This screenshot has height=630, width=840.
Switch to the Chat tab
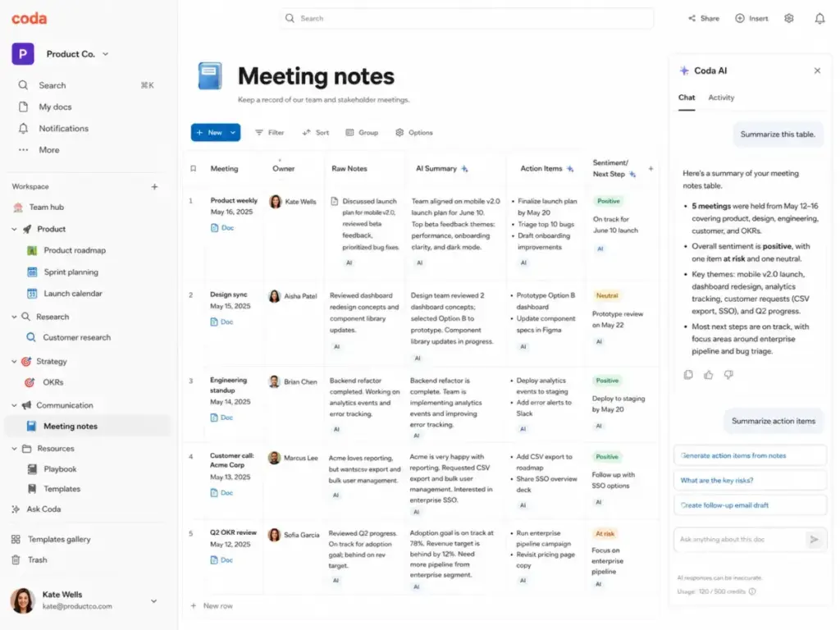pyautogui.click(x=687, y=98)
